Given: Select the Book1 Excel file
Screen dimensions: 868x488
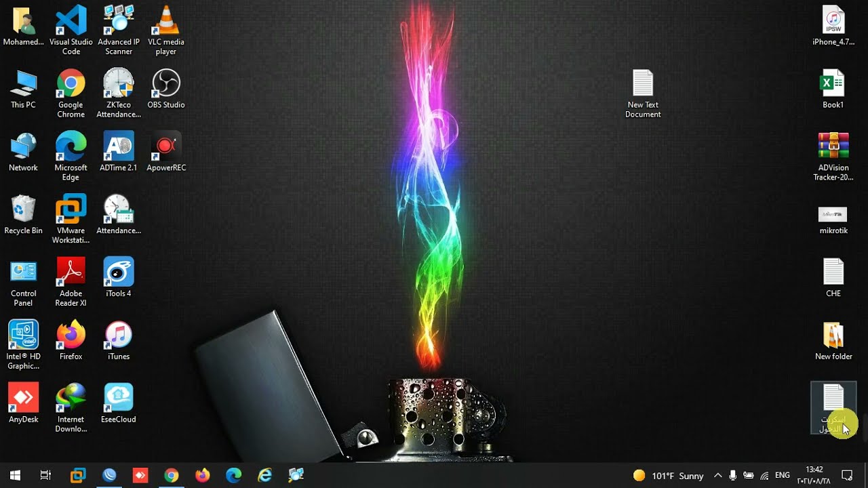Looking at the screenshot, I should [x=833, y=89].
